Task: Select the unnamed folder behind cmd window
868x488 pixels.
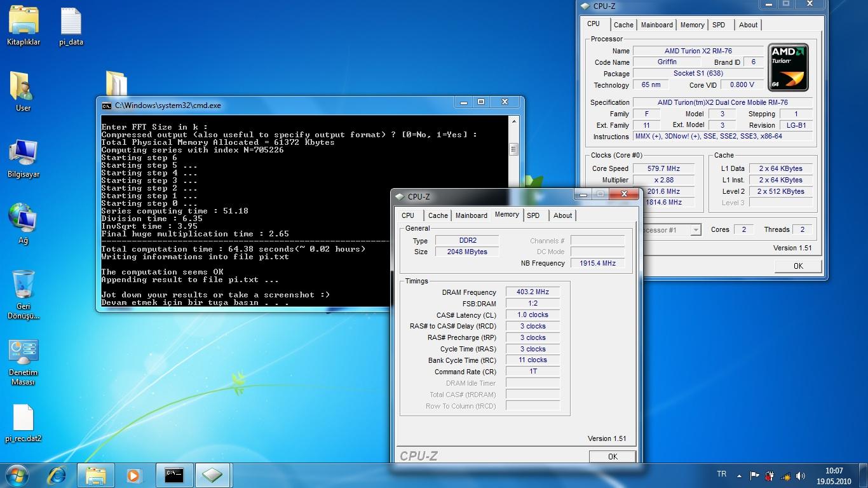Action: (x=116, y=83)
